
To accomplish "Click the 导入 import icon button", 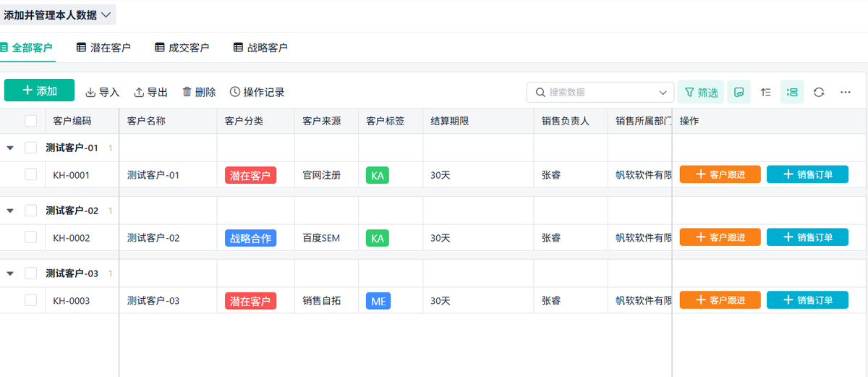I will [x=102, y=93].
